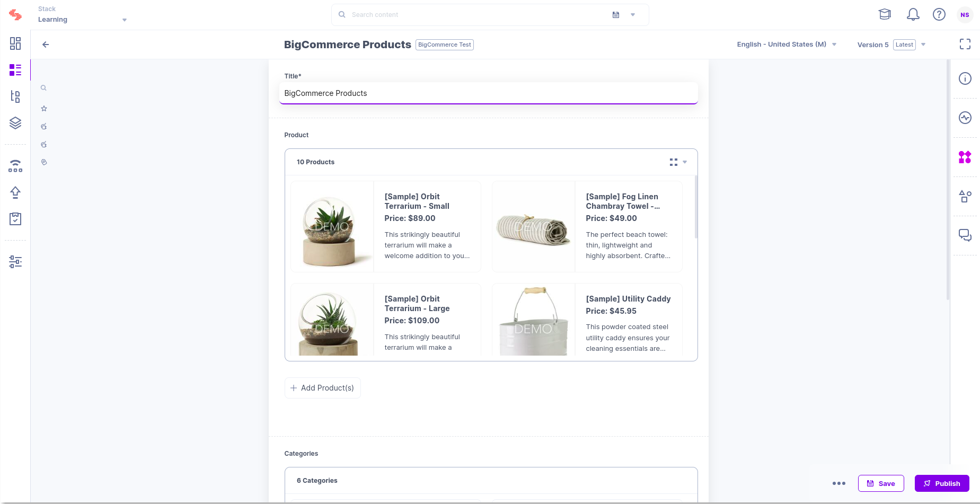Click the BigCommerce Test content type tag
980x504 pixels.
pos(445,45)
